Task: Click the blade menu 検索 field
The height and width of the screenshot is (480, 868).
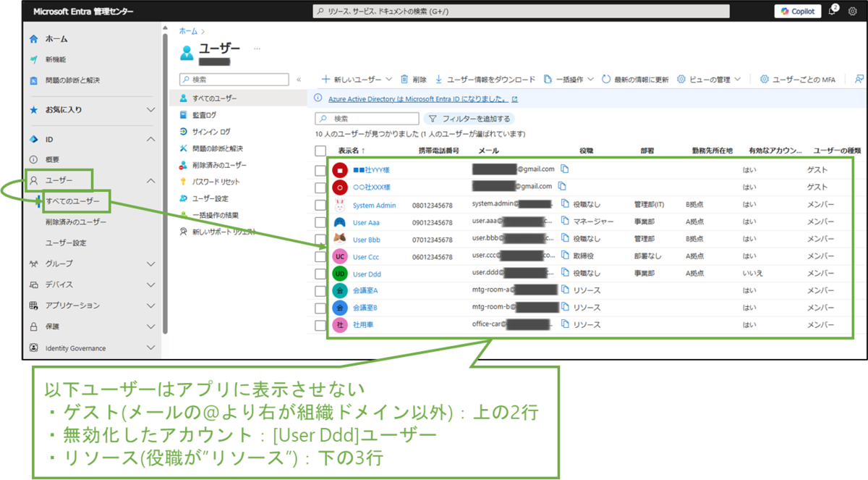Action: pyautogui.click(x=234, y=80)
